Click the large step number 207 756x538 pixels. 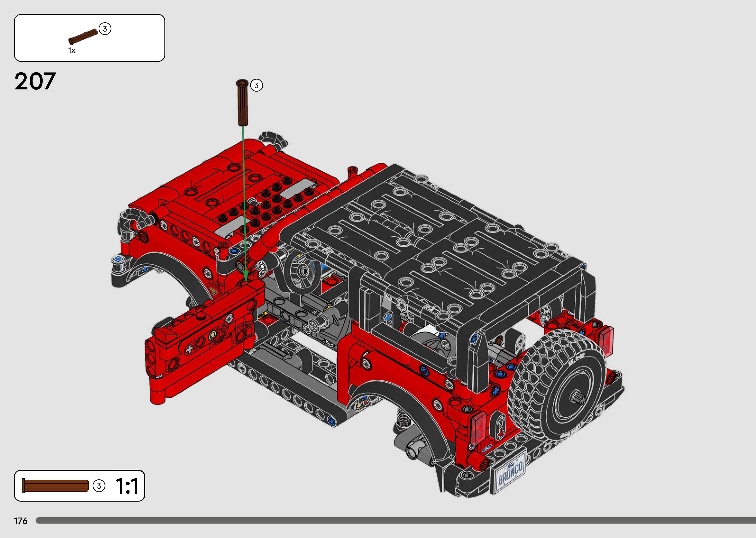tap(35, 82)
